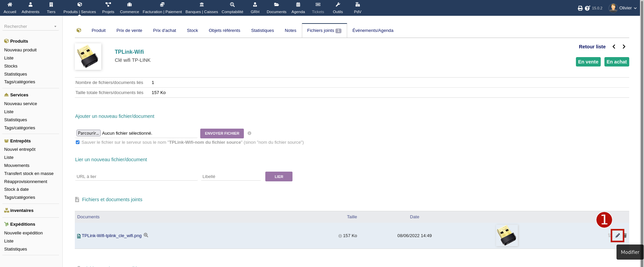
Task: Click the product photo thumbnail at top
Action: 88,56
